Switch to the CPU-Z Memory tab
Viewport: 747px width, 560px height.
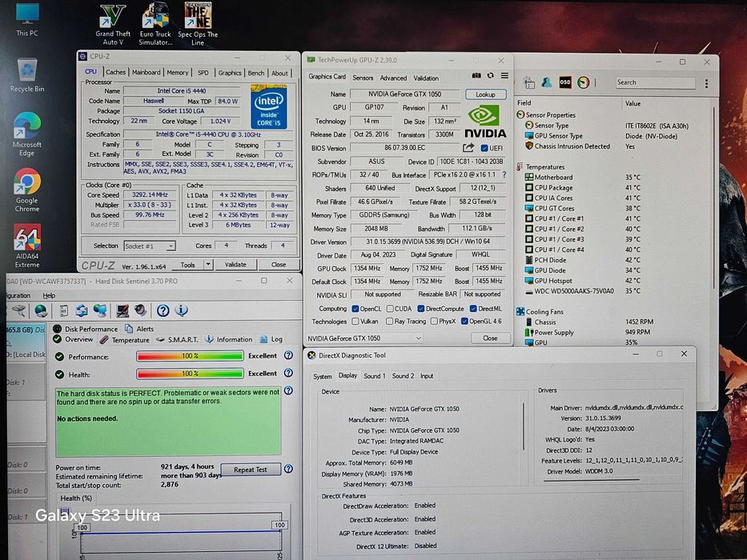[177, 73]
